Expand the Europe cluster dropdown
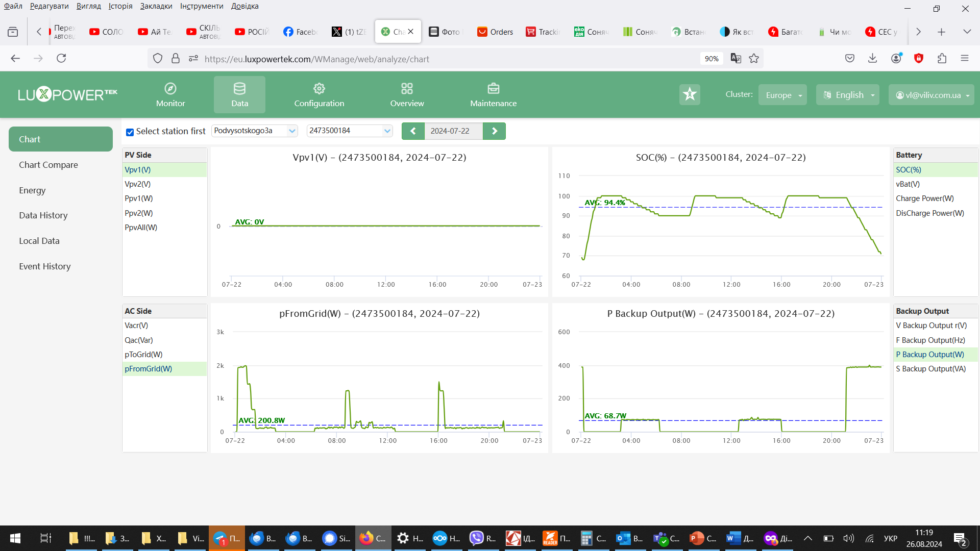980x551 pixels. point(783,94)
